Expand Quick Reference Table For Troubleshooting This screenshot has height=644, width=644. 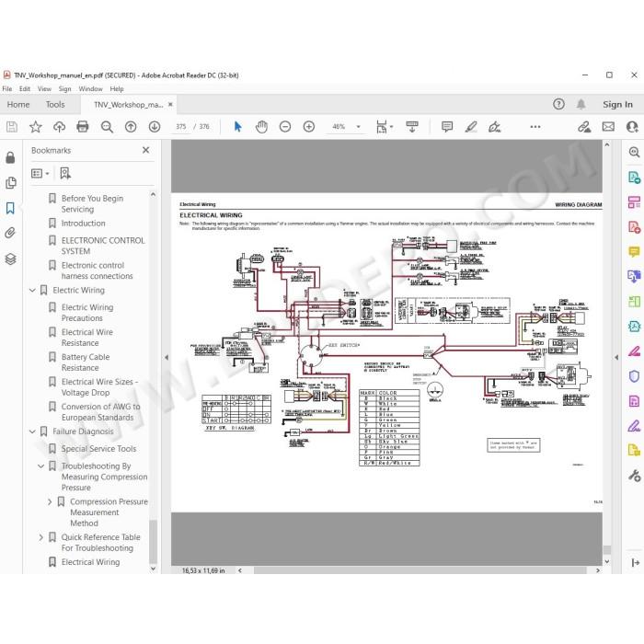coord(41,537)
